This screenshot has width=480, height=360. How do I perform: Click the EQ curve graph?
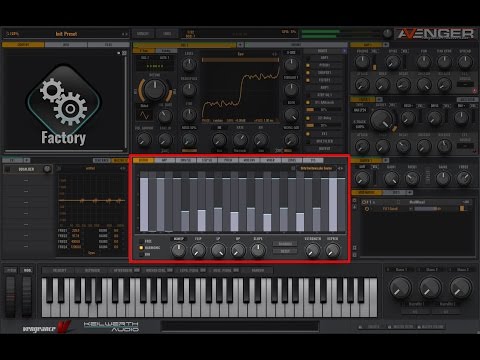92,200
